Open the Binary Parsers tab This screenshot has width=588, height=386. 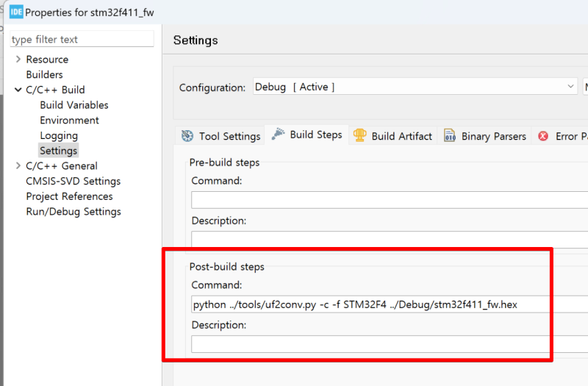click(484, 136)
